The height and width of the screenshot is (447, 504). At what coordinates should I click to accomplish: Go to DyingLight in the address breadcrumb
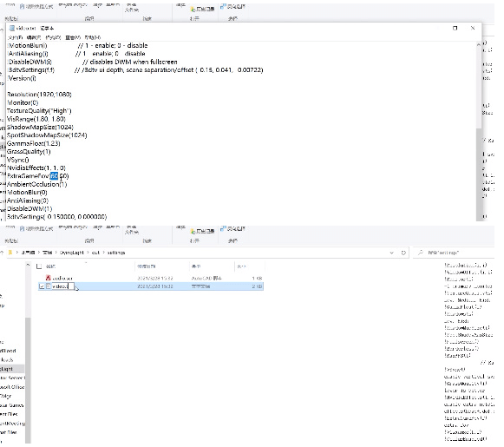[x=72, y=253]
